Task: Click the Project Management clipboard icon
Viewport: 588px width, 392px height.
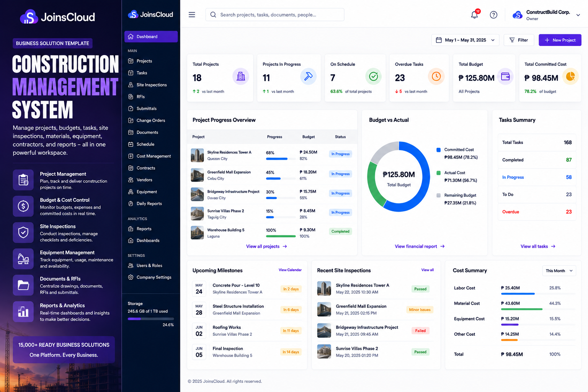Action: [23, 180]
